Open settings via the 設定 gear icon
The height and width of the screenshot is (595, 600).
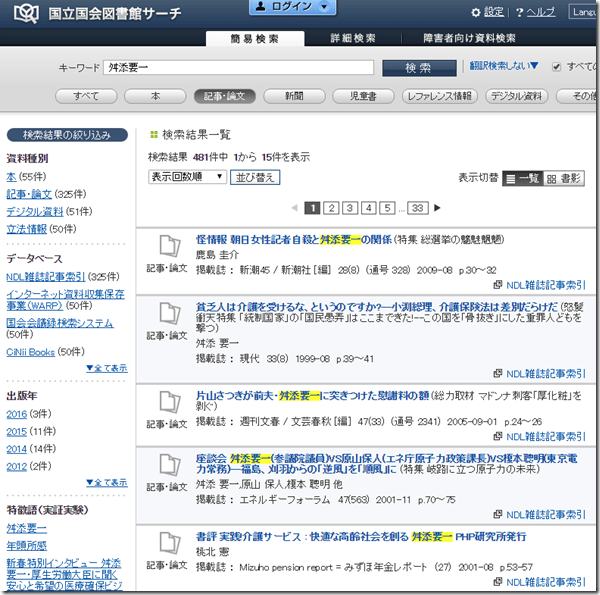[x=477, y=12]
